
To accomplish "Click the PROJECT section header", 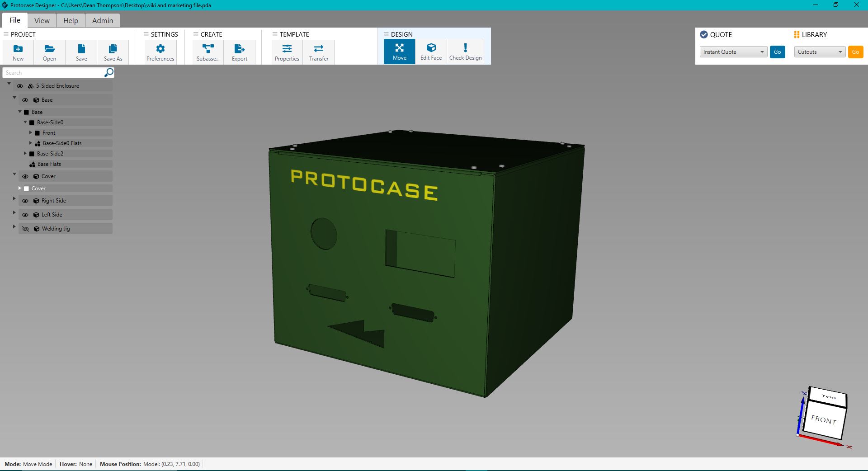I will coord(23,34).
